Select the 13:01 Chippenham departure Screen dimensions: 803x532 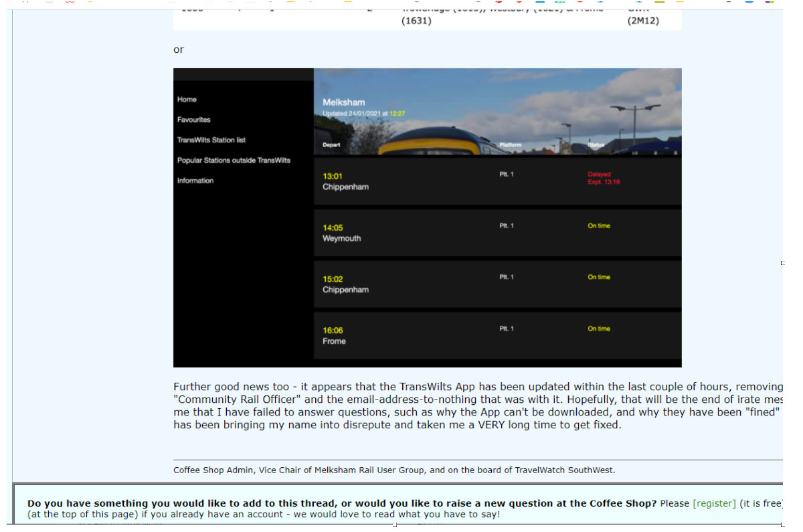(345, 181)
